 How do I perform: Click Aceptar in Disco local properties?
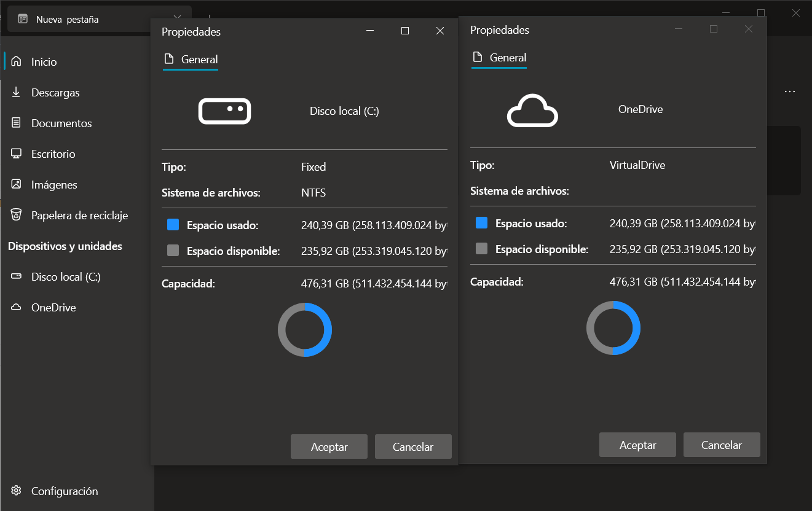click(329, 447)
